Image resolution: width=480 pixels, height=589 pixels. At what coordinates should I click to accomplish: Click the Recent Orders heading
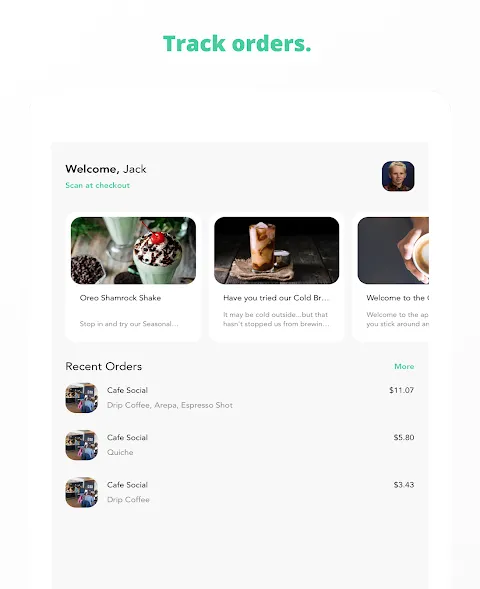point(104,366)
